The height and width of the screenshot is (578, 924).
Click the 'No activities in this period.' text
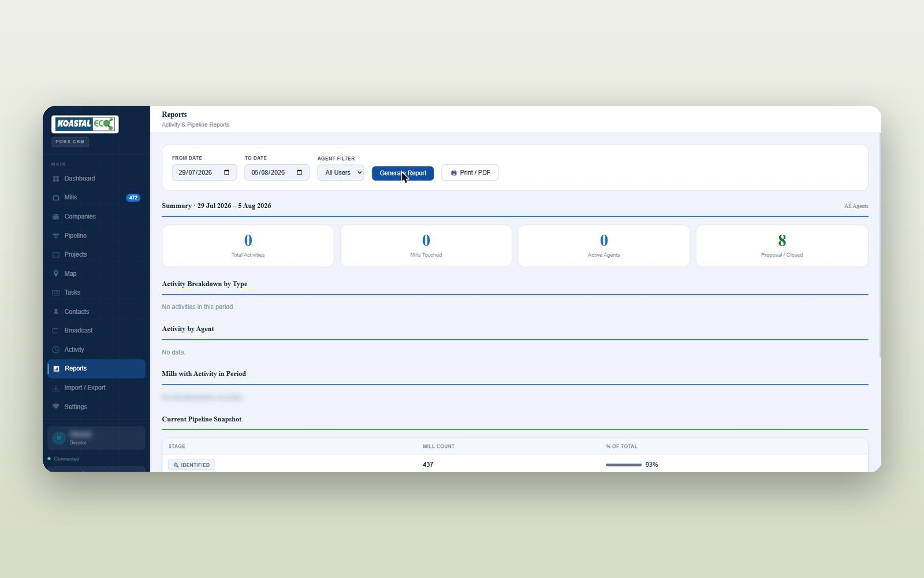click(198, 307)
